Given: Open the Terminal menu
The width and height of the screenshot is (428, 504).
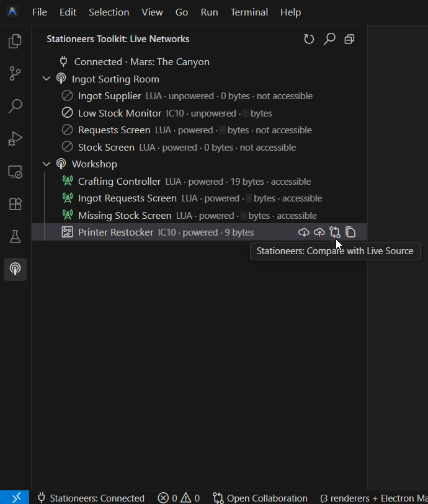Looking at the screenshot, I should [249, 12].
